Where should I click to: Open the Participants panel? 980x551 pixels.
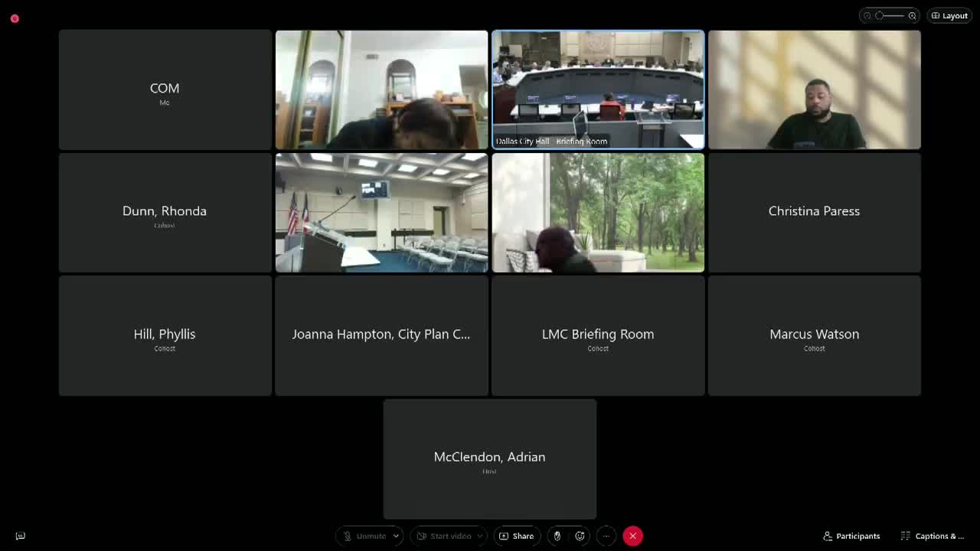[851, 536]
